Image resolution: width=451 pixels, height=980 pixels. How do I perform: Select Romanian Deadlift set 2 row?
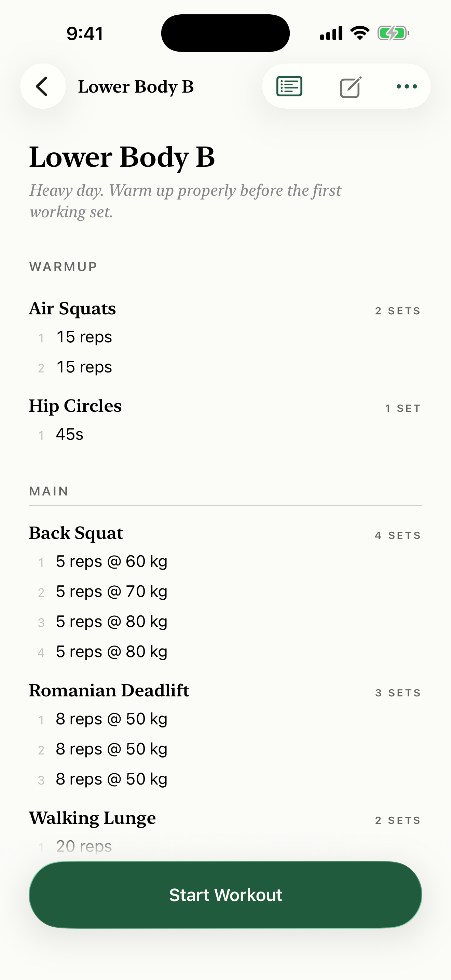(225, 749)
